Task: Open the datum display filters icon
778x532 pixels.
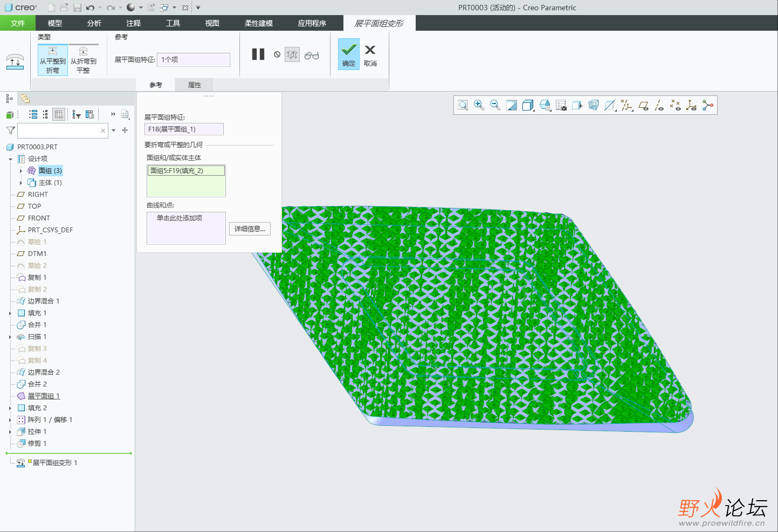Action: pyautogui.click(x=626, y=105)
